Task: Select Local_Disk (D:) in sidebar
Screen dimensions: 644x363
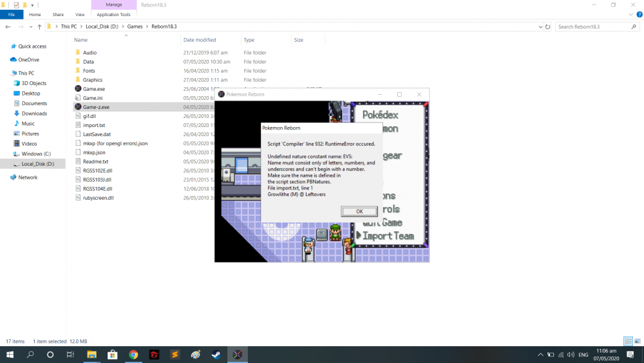Action: click(38, 164)
